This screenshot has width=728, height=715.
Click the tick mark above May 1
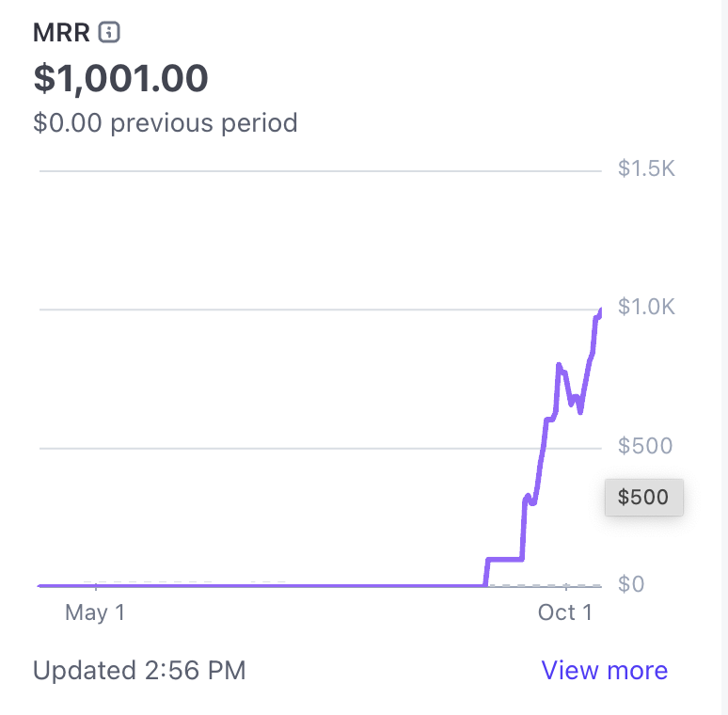[95, 587]
